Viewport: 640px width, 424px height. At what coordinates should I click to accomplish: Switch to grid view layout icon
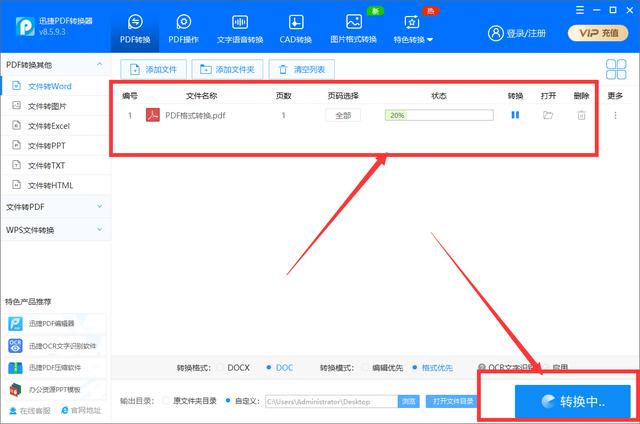[616, 69]
